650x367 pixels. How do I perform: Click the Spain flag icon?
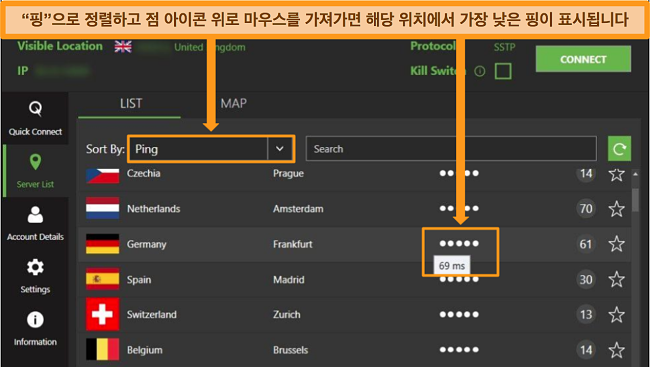pyautogui.click(x=102, y=279)
